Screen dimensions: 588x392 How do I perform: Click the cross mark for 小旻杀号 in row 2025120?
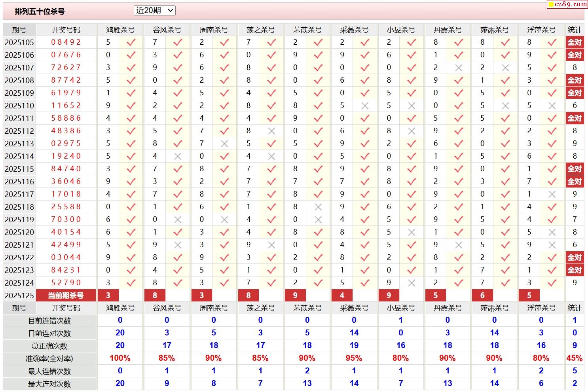pos(412,232)
